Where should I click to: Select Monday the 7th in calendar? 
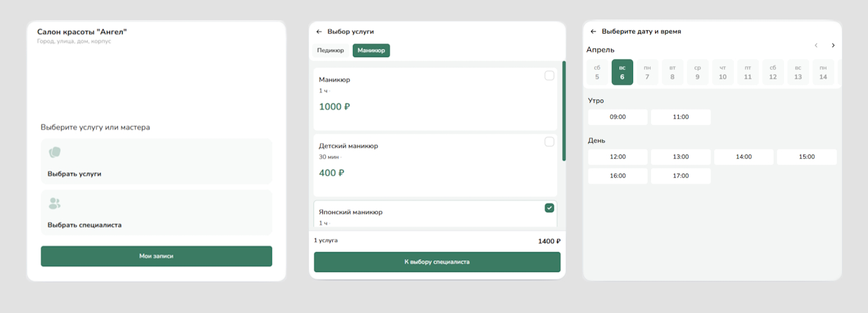pos(647,72)
